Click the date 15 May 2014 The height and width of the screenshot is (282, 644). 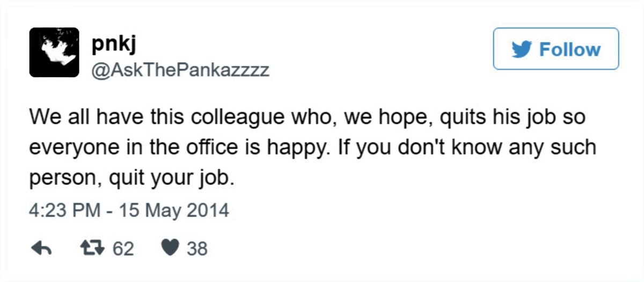(x=174, y=210)
